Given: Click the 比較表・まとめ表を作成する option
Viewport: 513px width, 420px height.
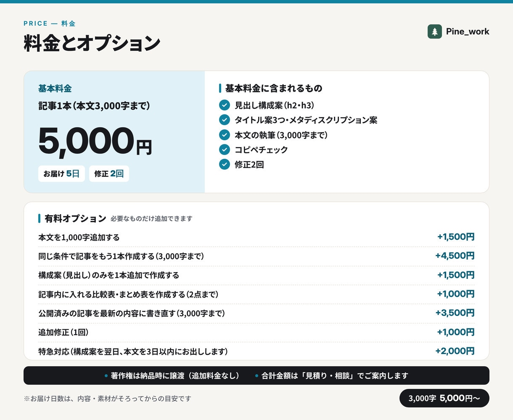Looking at the screenshot, I should tap(129, 294).
